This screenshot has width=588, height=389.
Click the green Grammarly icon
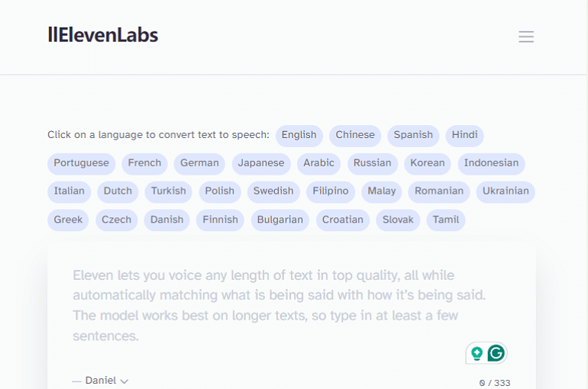[496, 353]
